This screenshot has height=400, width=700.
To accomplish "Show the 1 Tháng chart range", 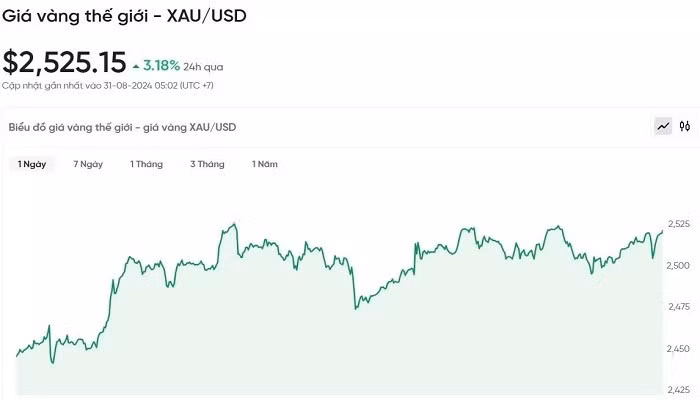I will 146,164.
